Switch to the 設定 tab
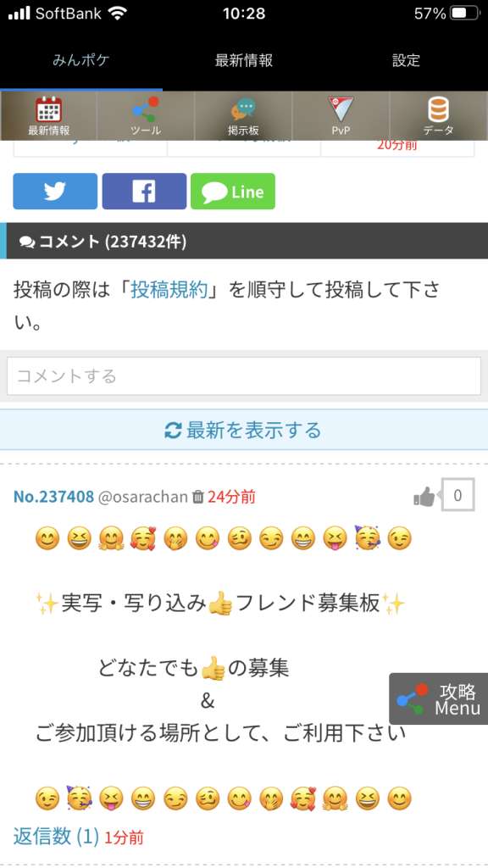This screenshot has width=488, height=868. coord(406,60)
